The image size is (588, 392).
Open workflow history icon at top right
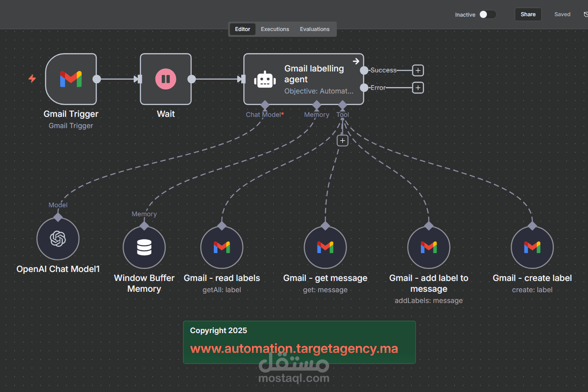click(x=585, y=14)
